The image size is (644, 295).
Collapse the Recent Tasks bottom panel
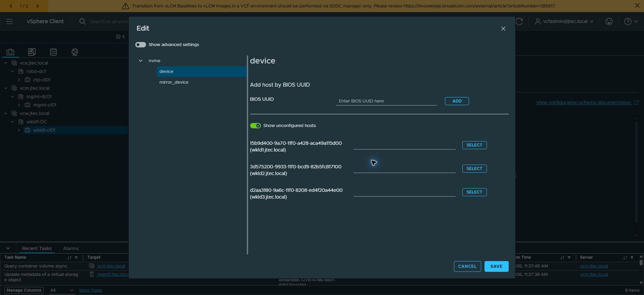click(x=8, y=249)
